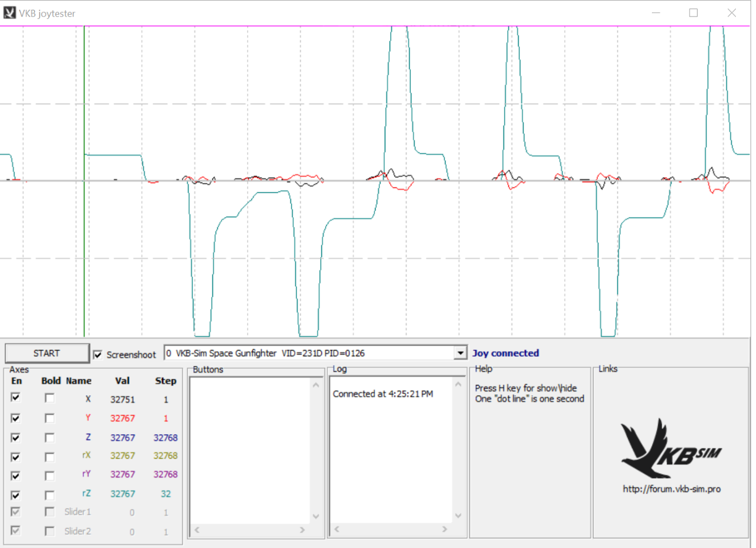Click the VKB-Sim eagle logo
Screen dimensions: 756x548
click(671, 449)
